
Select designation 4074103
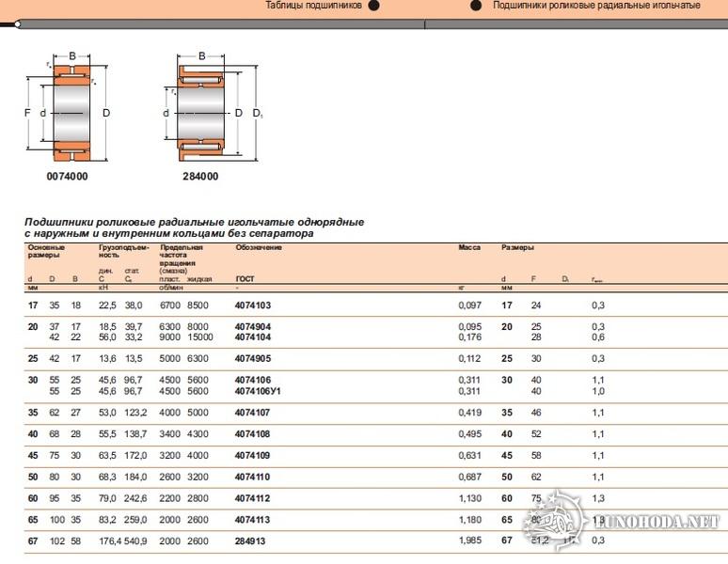[253, 305]
